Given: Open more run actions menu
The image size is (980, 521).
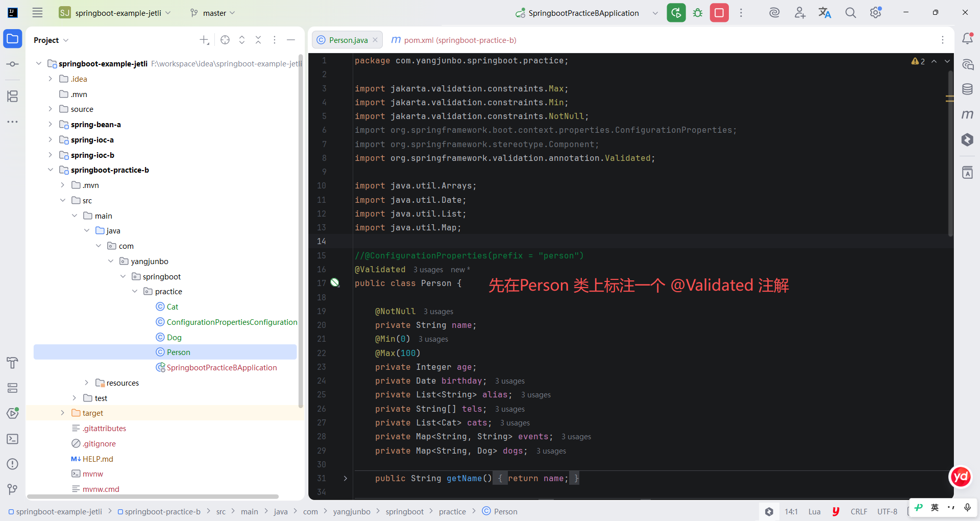Looking at the screenshot, I should [x=741, y=13].
